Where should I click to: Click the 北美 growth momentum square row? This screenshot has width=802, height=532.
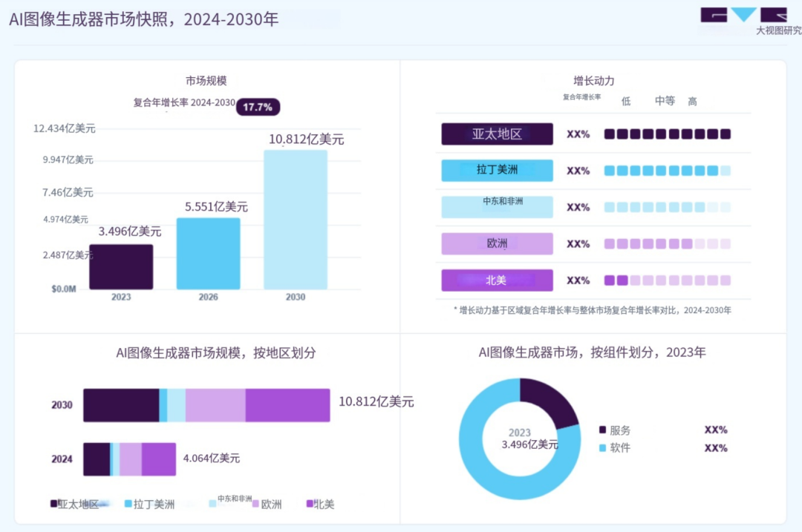668,280
